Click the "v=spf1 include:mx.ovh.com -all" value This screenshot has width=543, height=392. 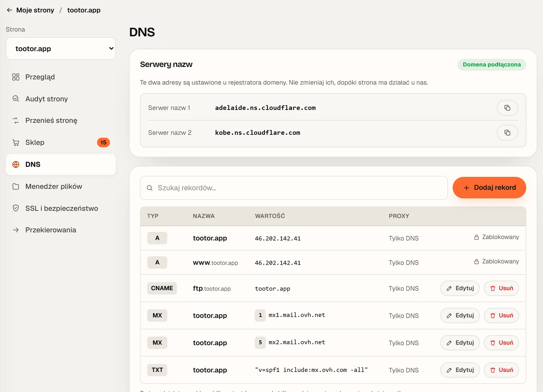pos(311,370)
